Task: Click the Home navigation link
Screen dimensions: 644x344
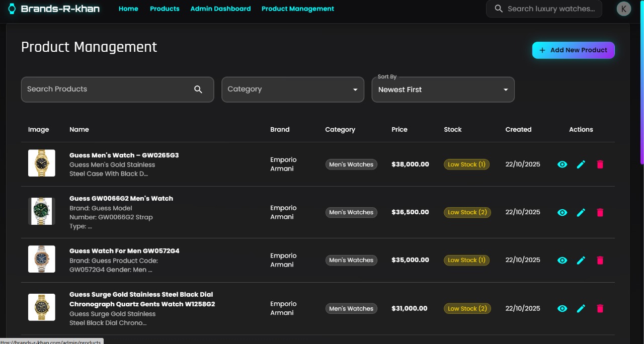Action: (128, 9)
